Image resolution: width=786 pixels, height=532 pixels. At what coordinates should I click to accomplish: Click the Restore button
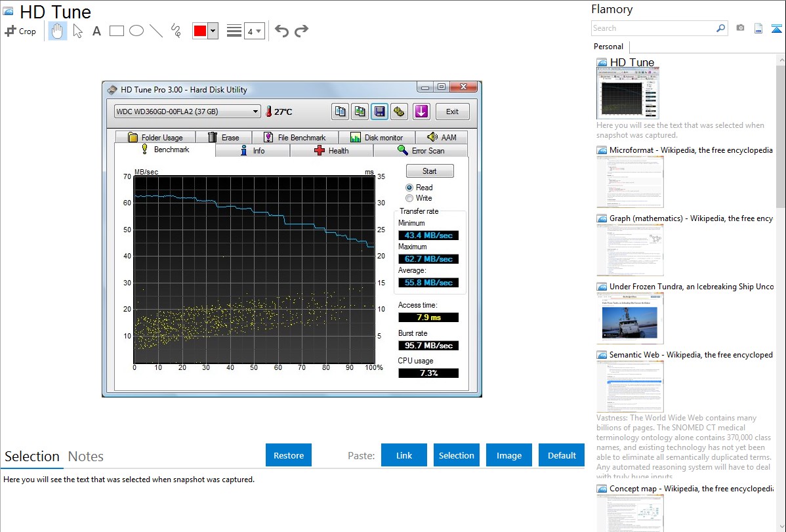click(289, 455)
